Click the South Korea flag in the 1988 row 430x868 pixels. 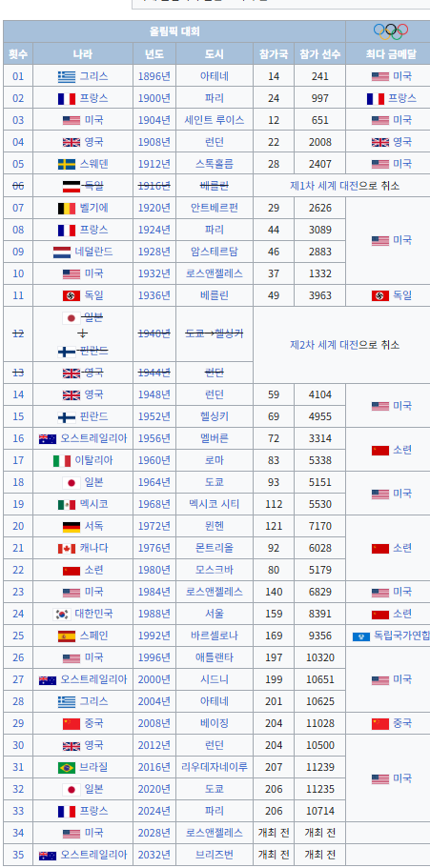(x=62, y=614)
